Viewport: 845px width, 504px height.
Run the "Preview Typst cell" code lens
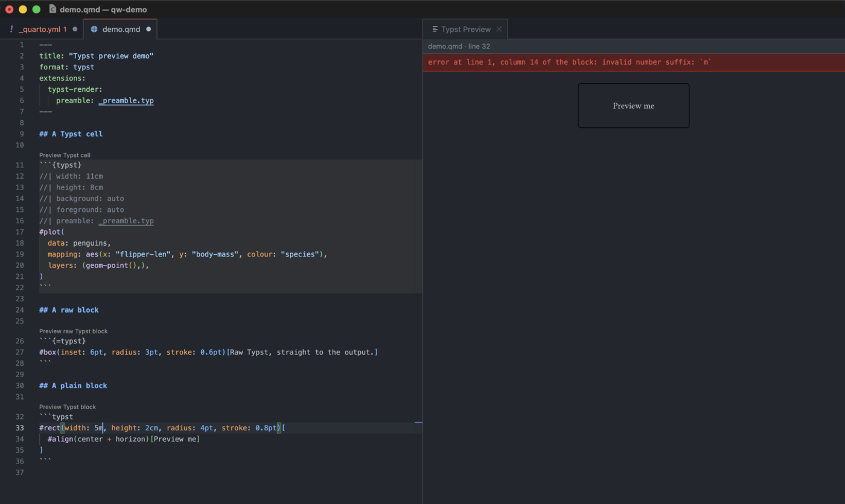[65, 155]
